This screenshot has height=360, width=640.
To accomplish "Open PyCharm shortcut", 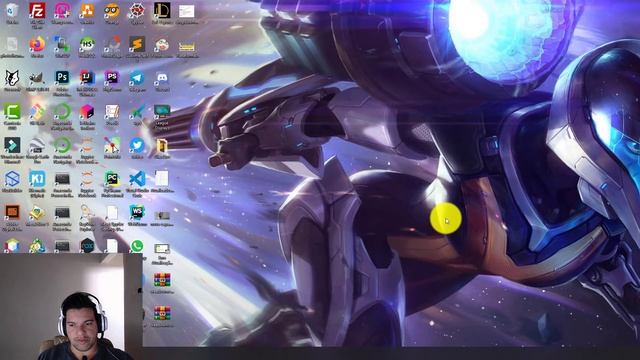I will click(x=112, y=179).
